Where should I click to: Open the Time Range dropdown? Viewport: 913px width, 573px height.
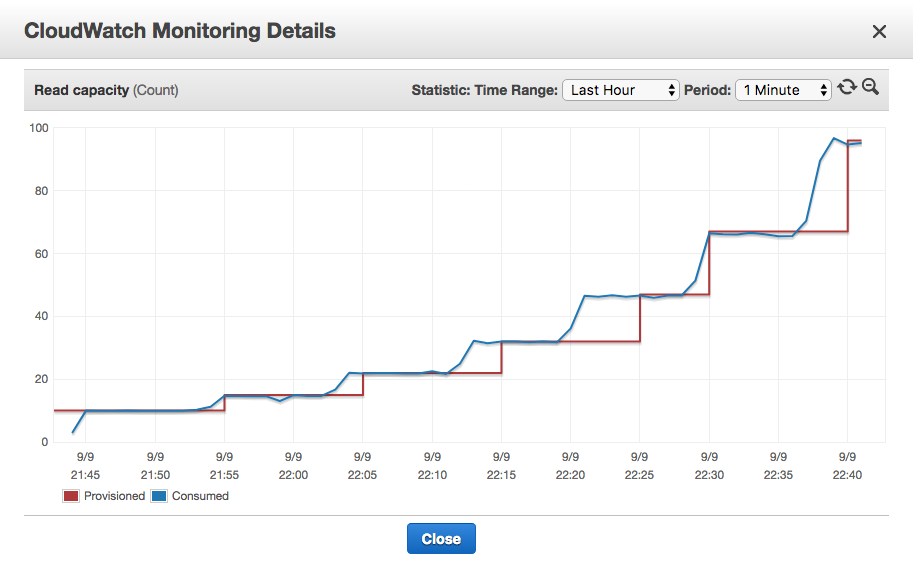pyautogui.click(x=621, y=90)
